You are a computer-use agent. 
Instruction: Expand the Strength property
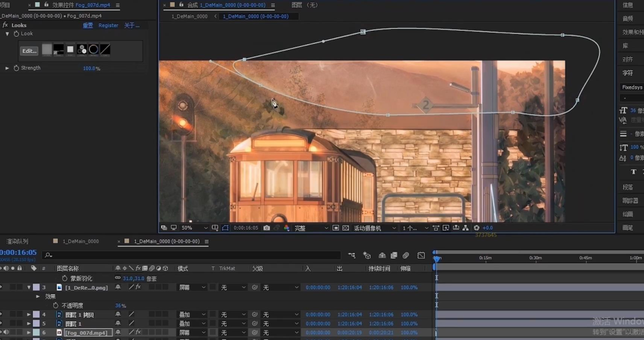tap(7, 68)
